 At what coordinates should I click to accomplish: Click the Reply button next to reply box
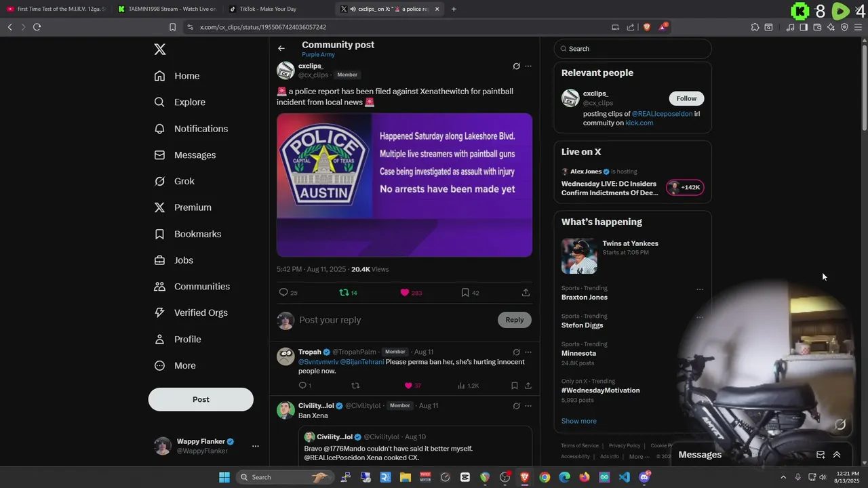click(x=515, y=320)
